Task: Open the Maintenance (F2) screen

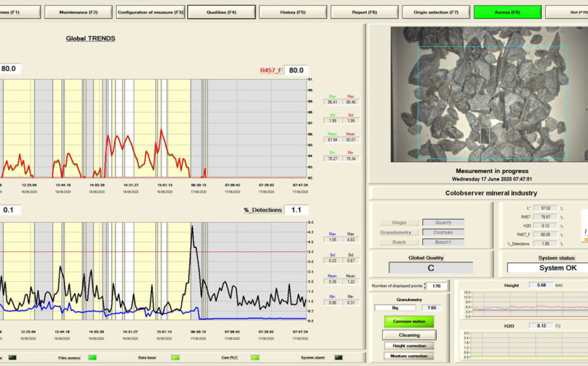Action: (79, 12)
